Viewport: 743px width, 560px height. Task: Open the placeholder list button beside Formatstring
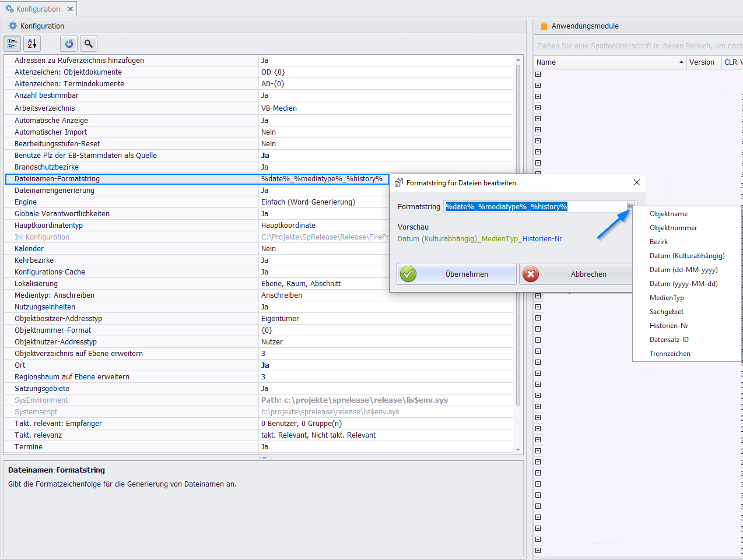(x=630, y=206)
